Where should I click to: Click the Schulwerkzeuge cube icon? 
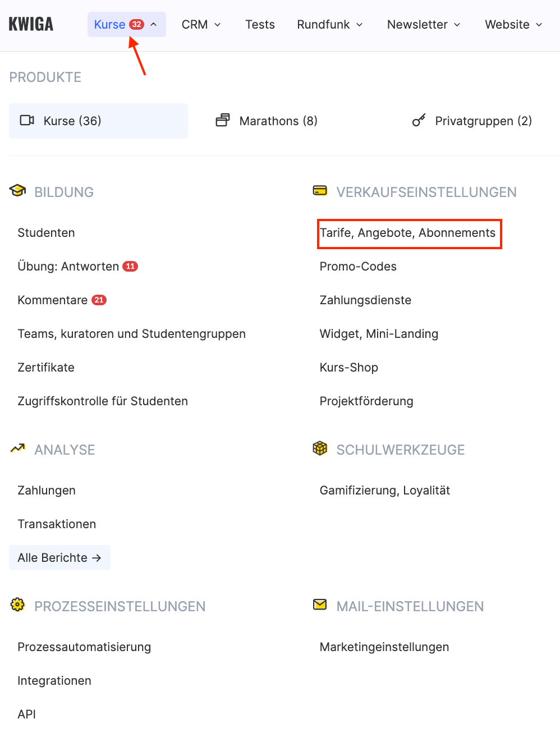[x=320, y=448]
